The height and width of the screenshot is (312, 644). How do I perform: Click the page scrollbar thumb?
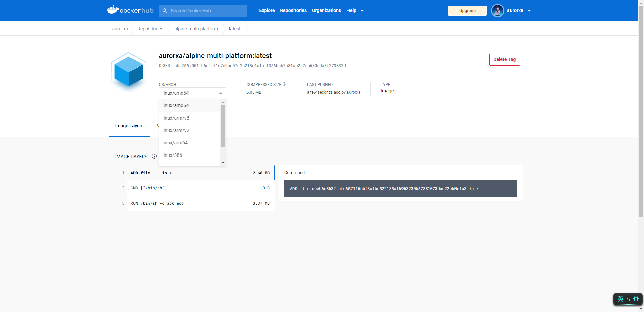tap(641, 111)
